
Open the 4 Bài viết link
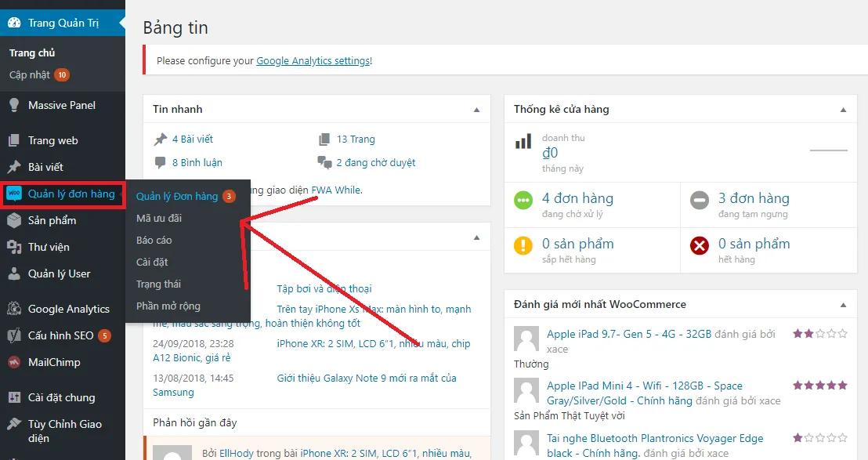pyautogui.click(x=193, y=139)
